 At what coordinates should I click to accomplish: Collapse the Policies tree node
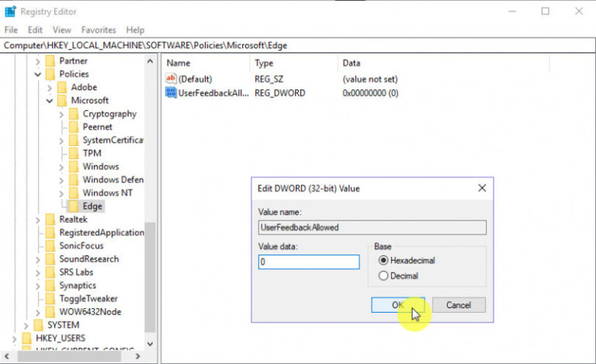38,75
